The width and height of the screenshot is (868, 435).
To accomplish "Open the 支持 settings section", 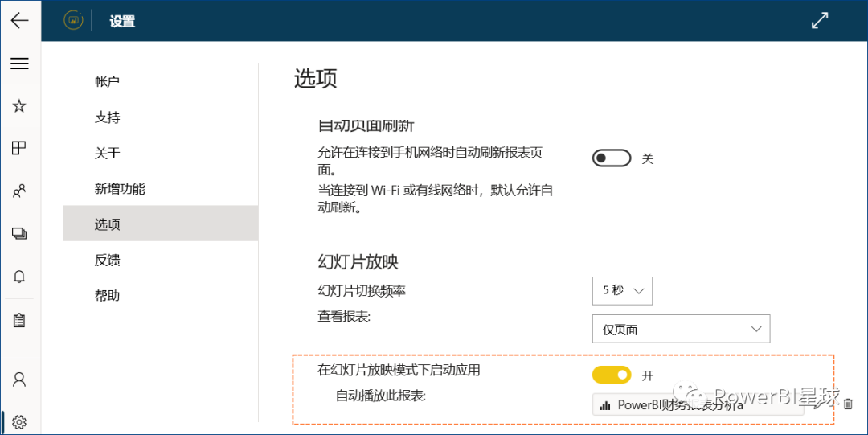I will click(161, 117).
